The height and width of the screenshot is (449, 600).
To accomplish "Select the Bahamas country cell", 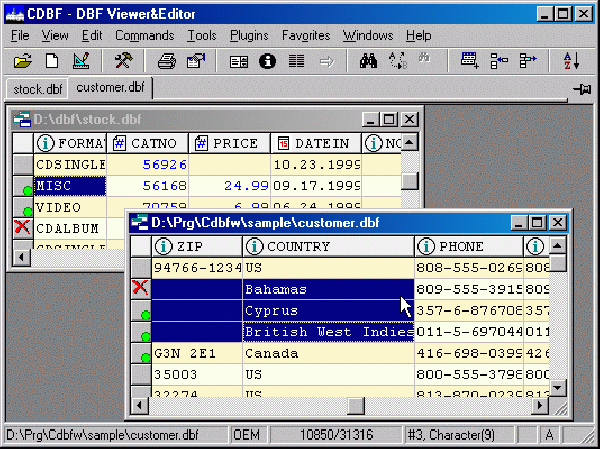I will pos(328,289).
